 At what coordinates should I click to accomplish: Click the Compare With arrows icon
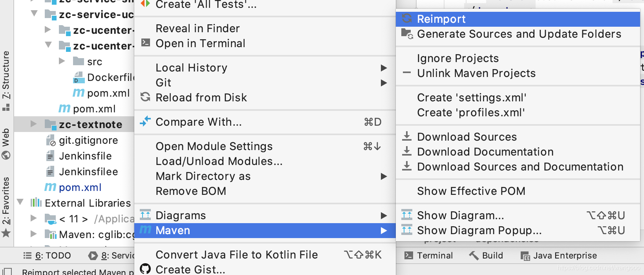145,121
